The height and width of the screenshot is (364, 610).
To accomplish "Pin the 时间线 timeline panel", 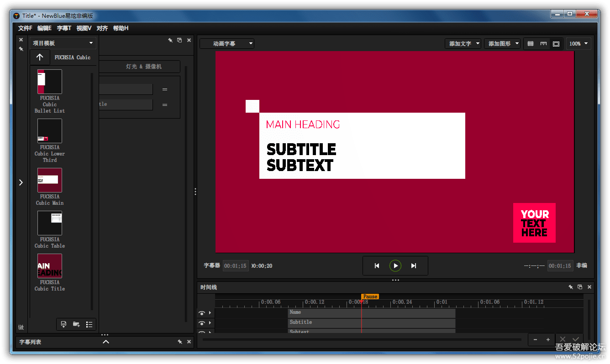I will pos(570,287).
